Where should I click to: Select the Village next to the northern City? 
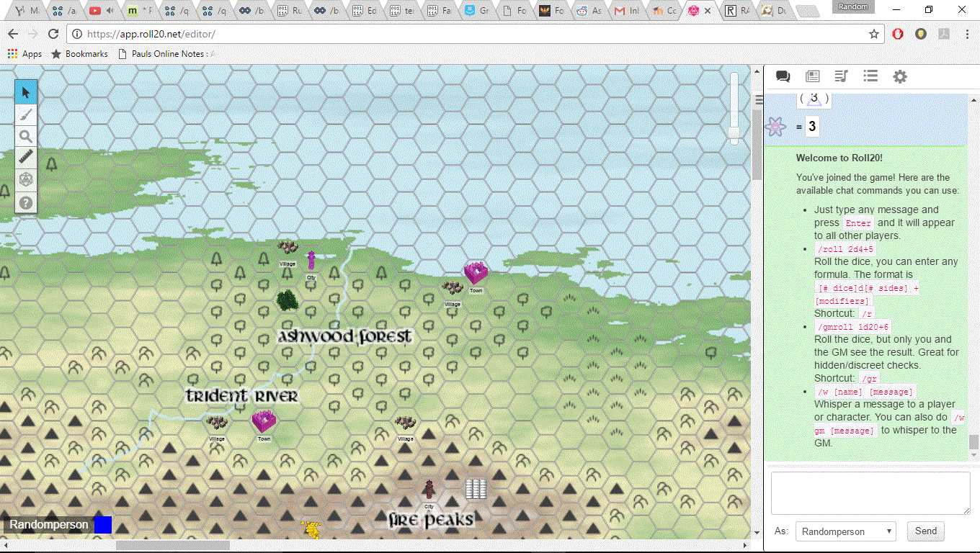[x=288, y=248]
